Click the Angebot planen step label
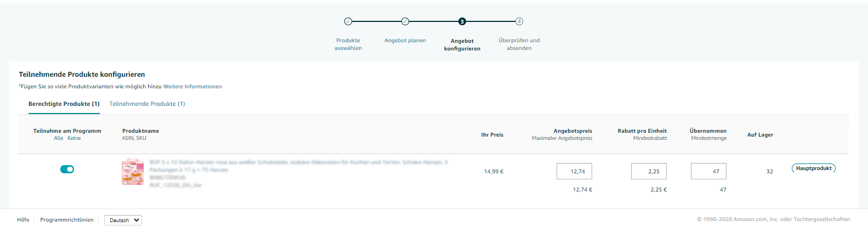This screenshot has height=243, width=868. (405, 41)
